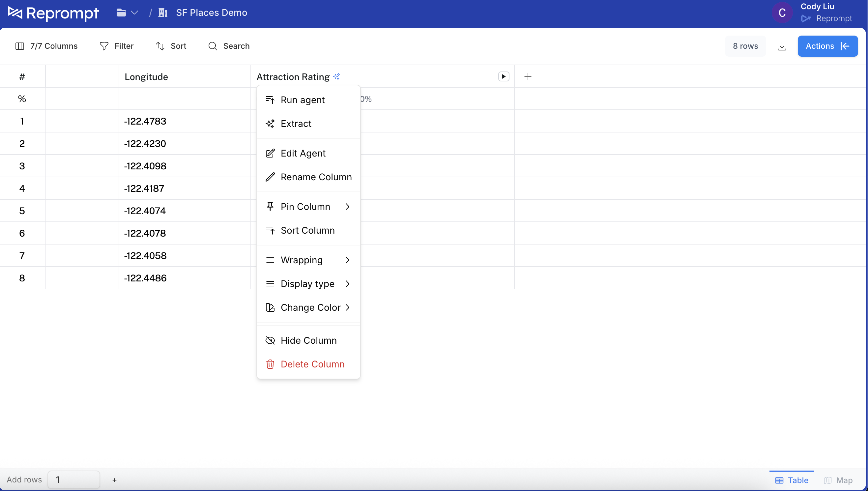
Task: Expand the breadcrumb folder dropdown chevron
Action: [x=134, y=13]
